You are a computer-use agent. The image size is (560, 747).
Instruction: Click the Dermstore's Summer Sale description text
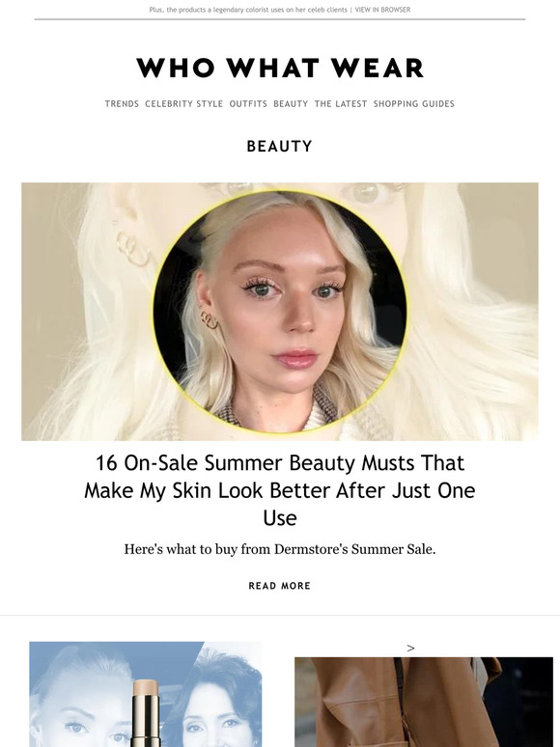[x=280, y=549]
